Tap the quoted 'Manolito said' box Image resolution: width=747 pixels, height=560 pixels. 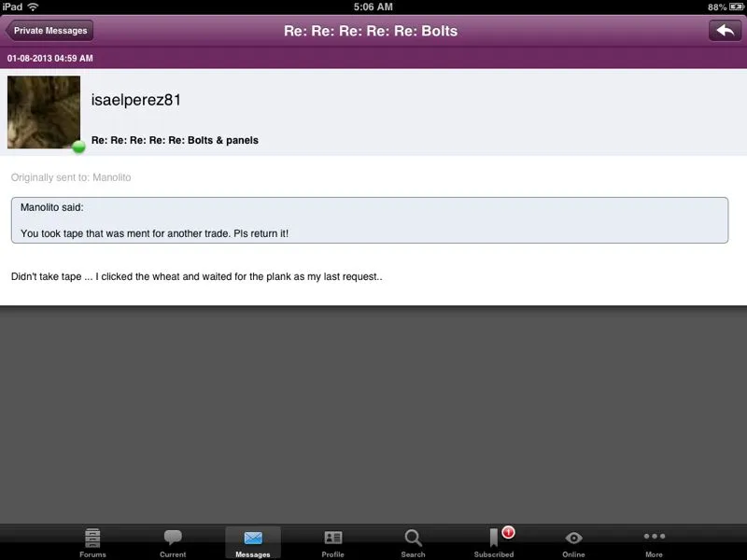369,220
